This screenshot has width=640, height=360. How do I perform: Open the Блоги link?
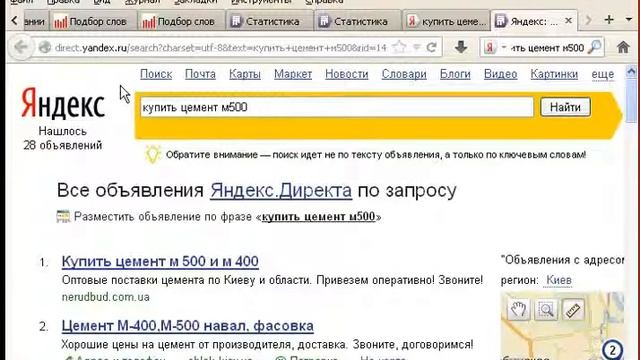pyautogui.click(x=455, y=74)
